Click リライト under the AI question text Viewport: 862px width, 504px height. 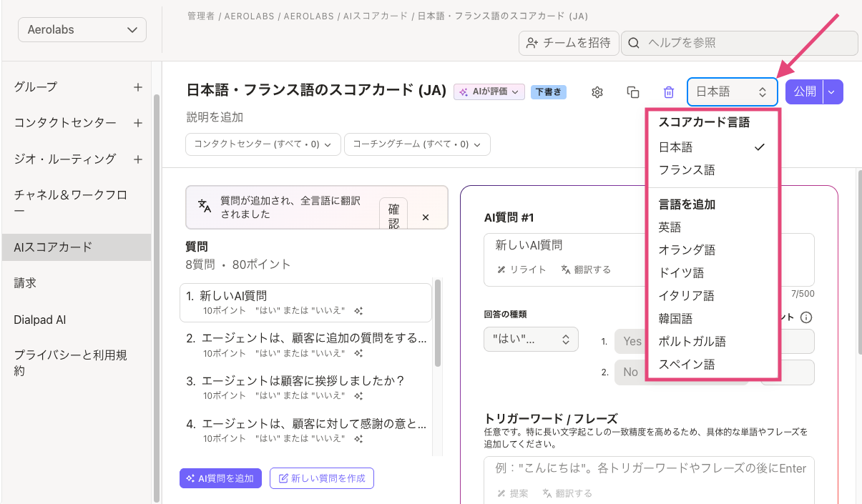pos(522,270)
